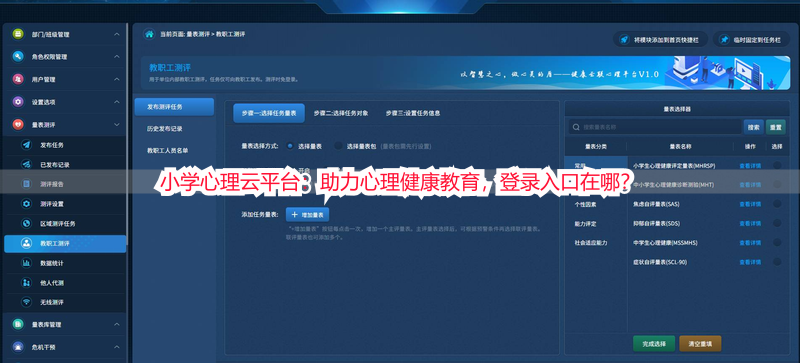Click the 危机干预 alarm icon
Viewport: 800px width, 363px height.
click(x=18, y=347)
